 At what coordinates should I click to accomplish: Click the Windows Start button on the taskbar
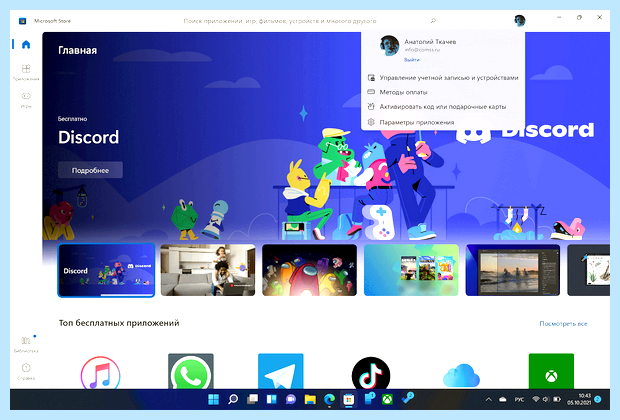point(214,399)
